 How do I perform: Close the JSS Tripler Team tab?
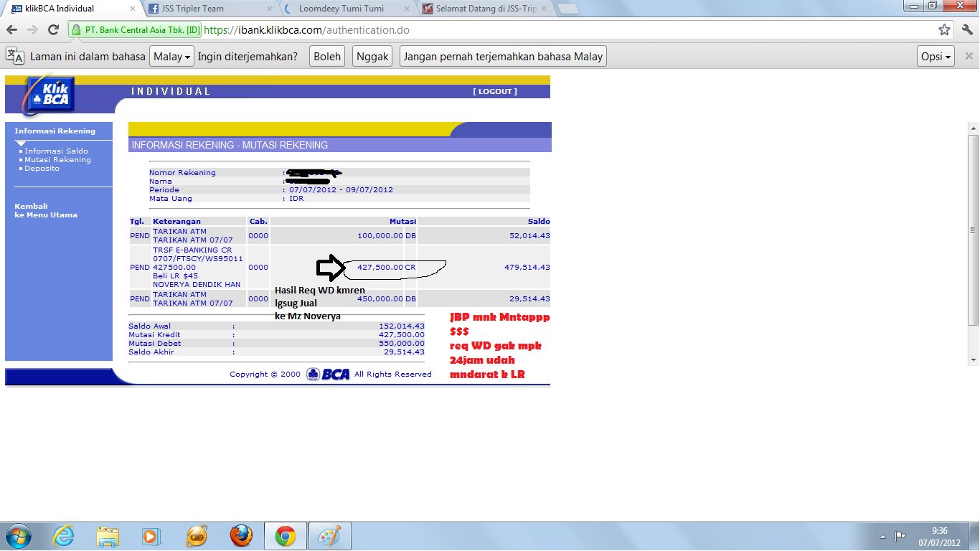269,9
